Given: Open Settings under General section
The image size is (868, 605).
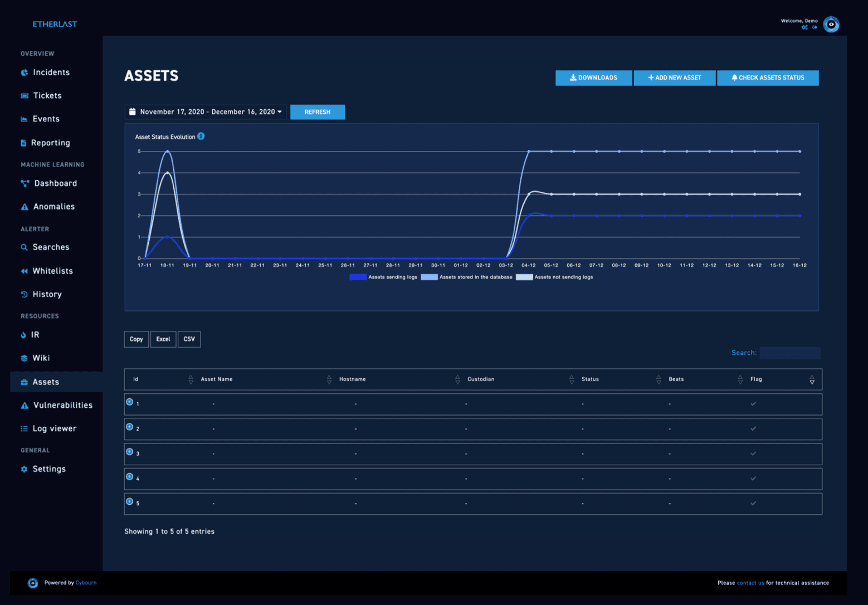Looking at the screenshot, I should click(49, 469).
